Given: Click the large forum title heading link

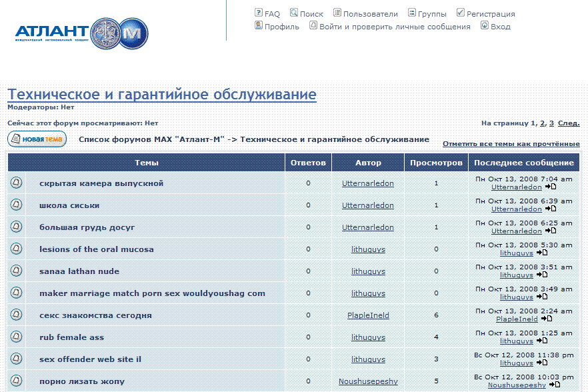Looking at the screenshot, I should coord(161,95).
